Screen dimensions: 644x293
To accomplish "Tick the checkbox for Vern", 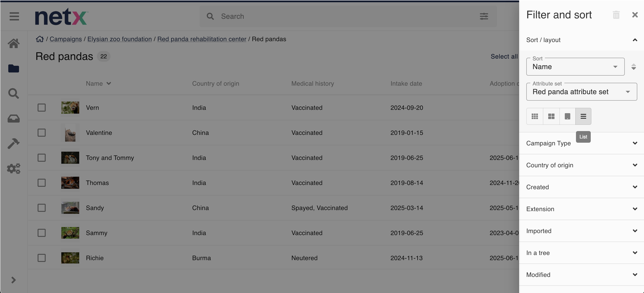I will [41, 108].
